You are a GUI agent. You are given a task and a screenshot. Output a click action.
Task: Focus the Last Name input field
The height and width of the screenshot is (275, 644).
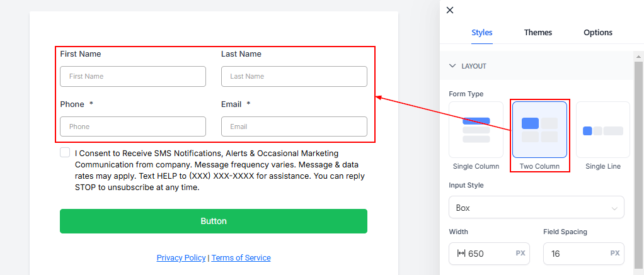[294, 76]
